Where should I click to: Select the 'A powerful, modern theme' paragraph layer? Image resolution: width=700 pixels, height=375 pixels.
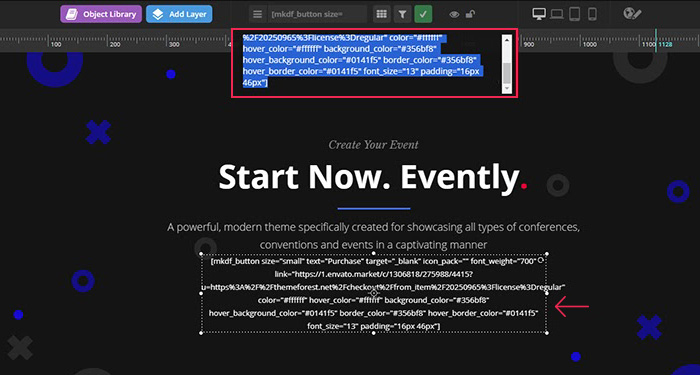(373, 236)
